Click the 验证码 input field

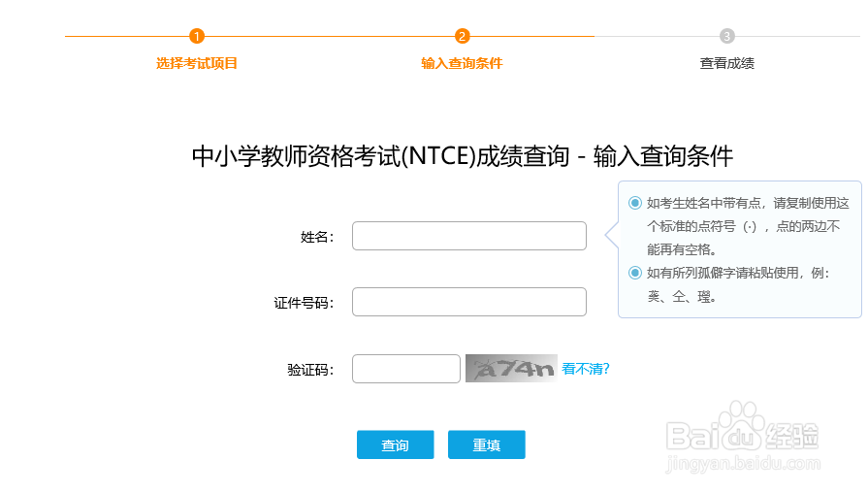(x=405, y=369)
